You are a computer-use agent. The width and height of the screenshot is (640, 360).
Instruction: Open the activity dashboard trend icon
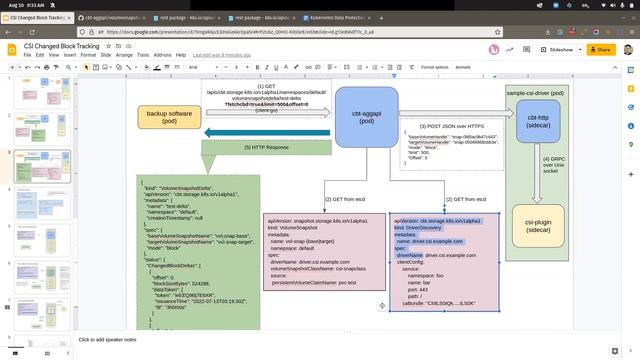(510, 50)
